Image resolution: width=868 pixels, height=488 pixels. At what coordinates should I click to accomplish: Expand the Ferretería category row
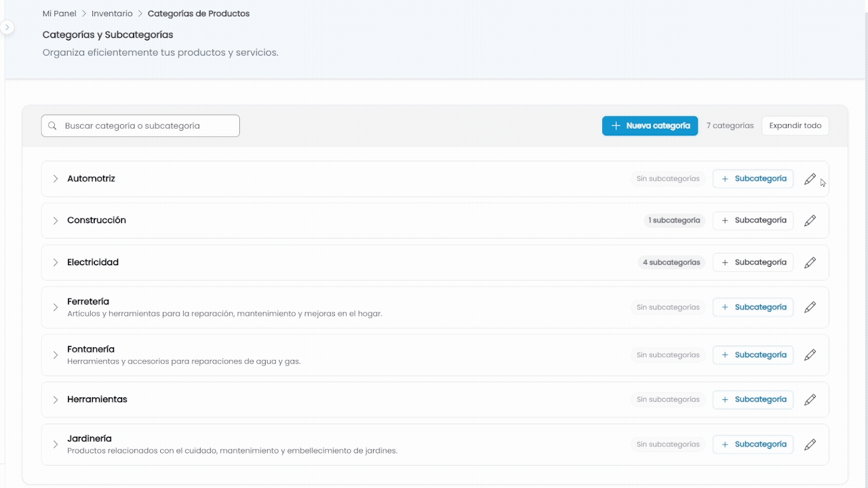pyautogui.click(x=56, y=307)
